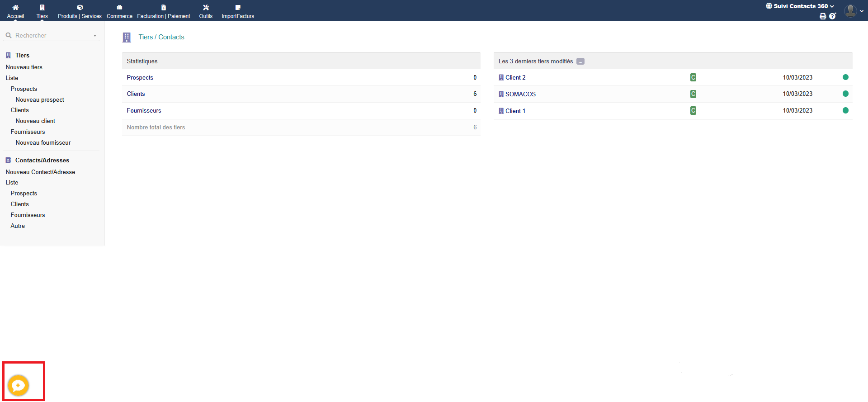Viewport: 868px width, 402px height.
Task: Click the Produits | Services cube icon
Action: coord(80,8)
